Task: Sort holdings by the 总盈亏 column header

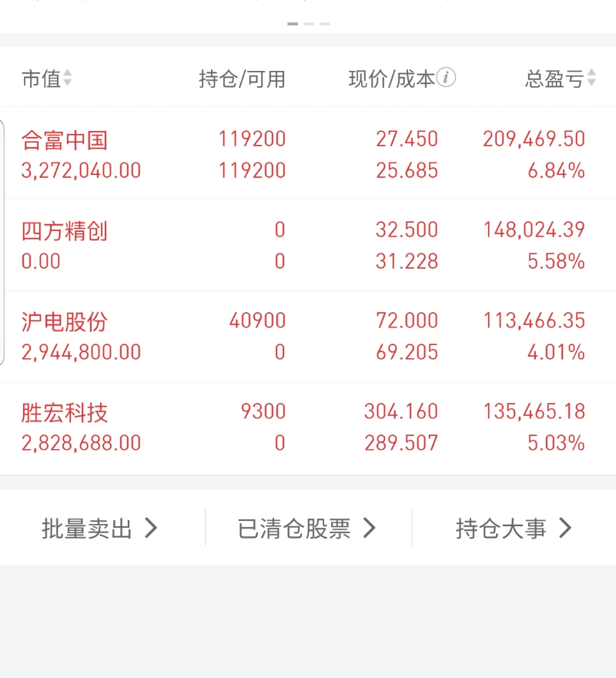Action: (554, 79)
